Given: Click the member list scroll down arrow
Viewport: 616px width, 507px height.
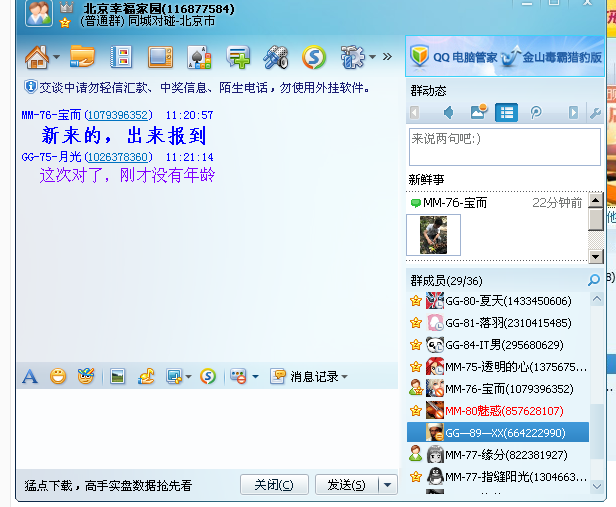Looking at the screenshot, I should coord(597,486).
